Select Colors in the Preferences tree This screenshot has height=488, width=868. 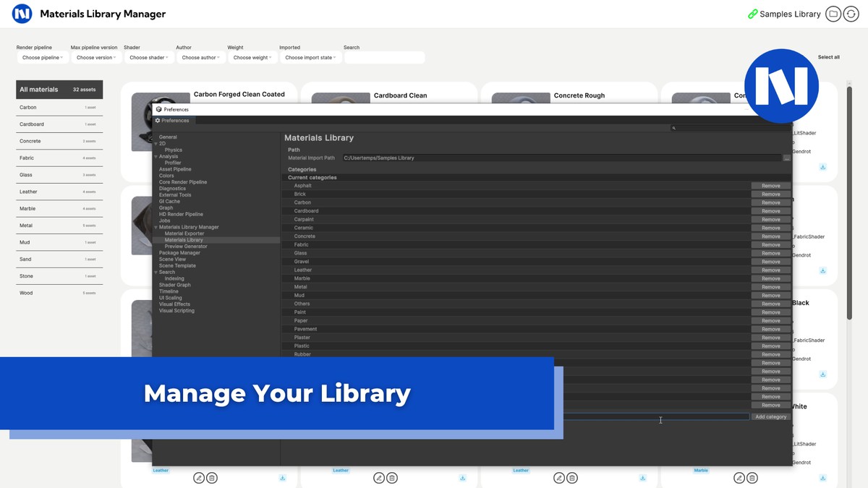click(166, 176)
